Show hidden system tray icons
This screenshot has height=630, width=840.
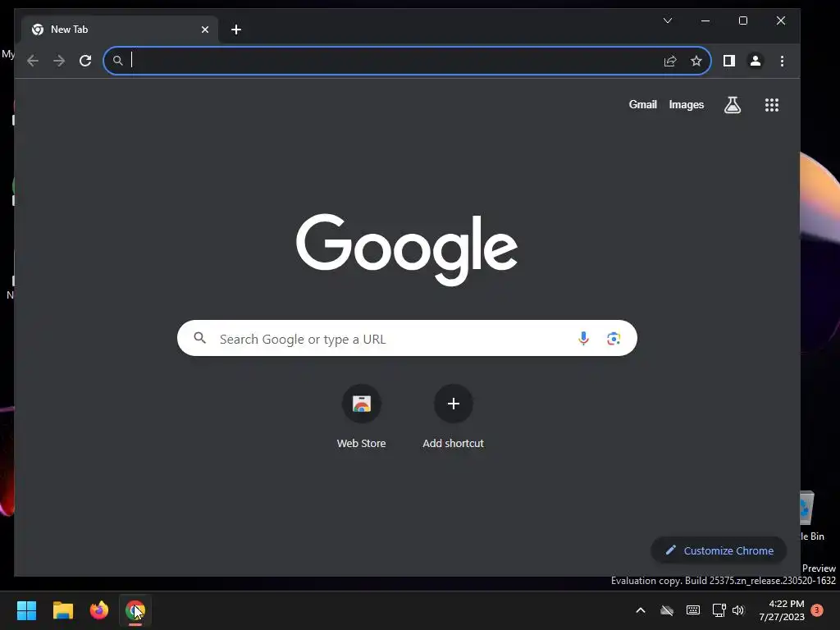pyautogui.click(x=640, y=610)
